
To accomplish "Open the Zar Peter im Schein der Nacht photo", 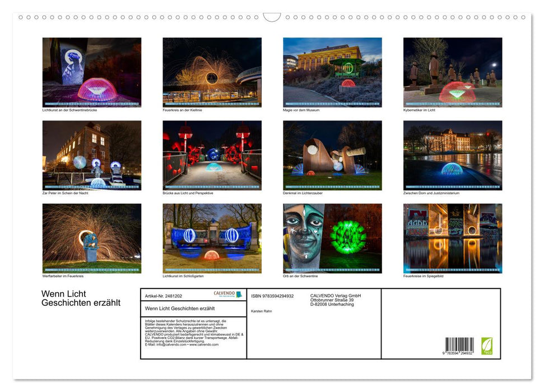I will (x=91, y=155).
